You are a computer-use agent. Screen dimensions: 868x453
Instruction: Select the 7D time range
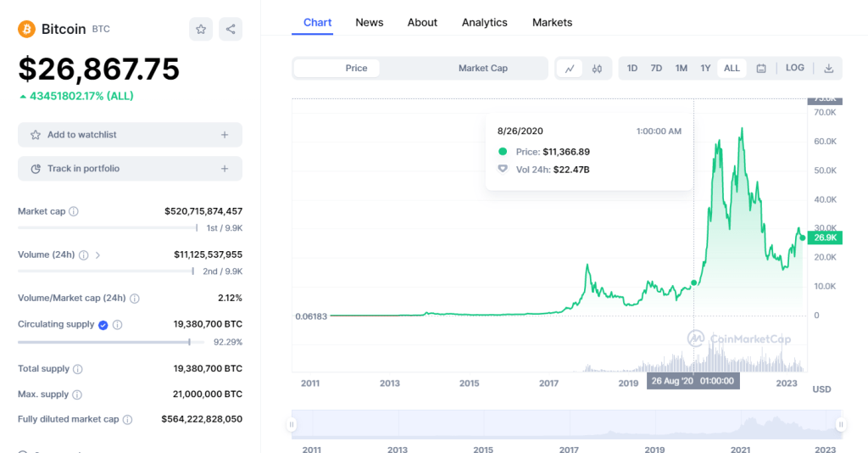(656, 68)
